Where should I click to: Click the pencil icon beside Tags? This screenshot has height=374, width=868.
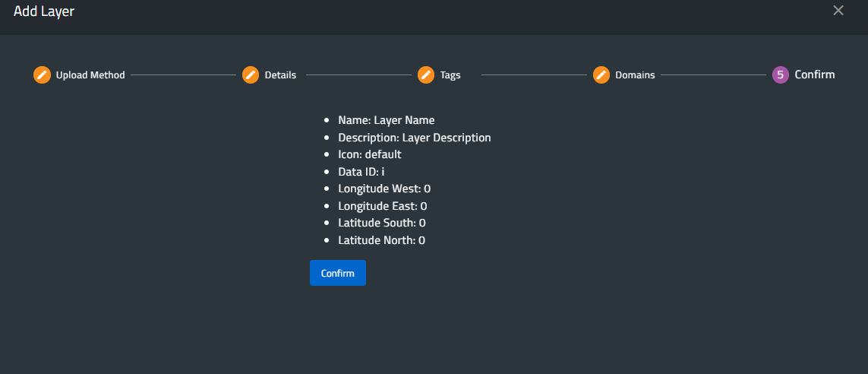coord(426,75)
